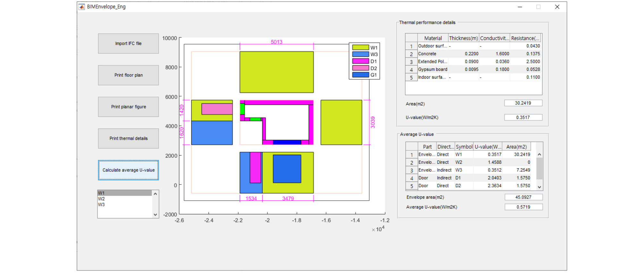This screenshot has width=644, height=273.
Task: Click the Envelope area field
Action: (x=523, y=197)
